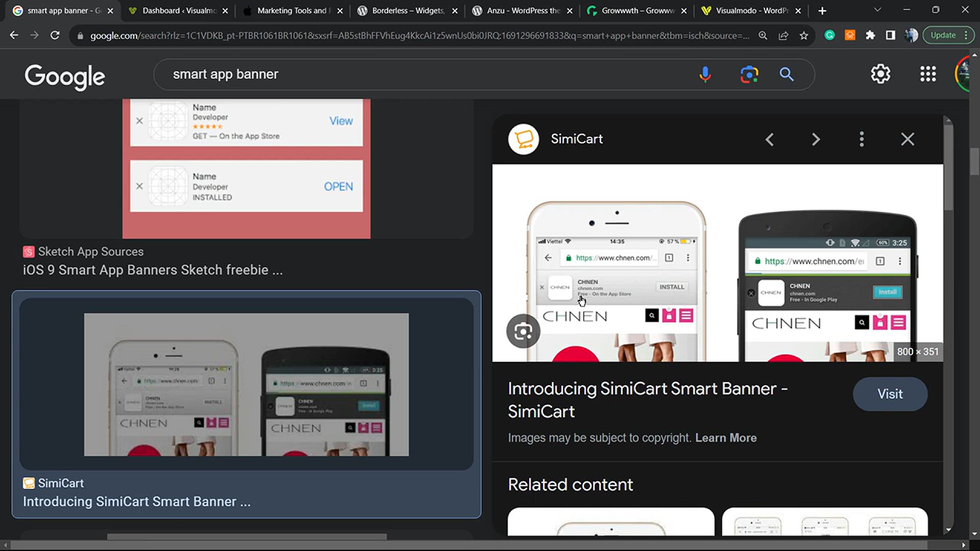980x551 pixels.
Task: Go back with browser back arrow
Action: click(x=14, y=35)
